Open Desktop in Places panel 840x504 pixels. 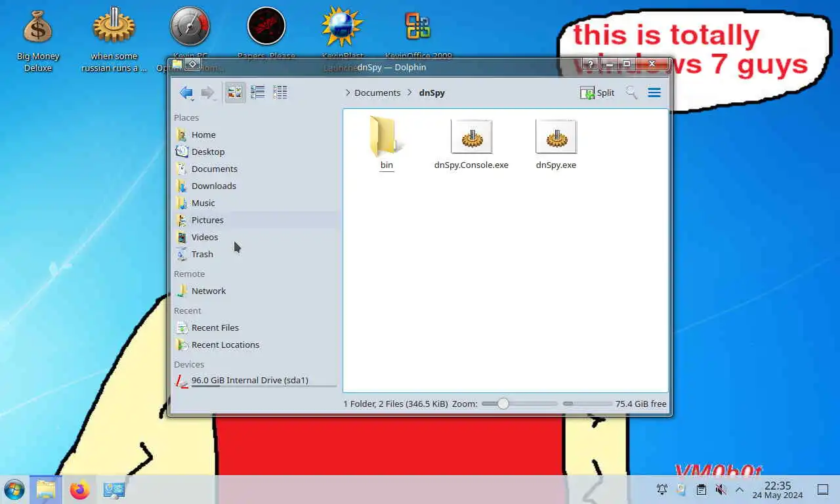coord(255,152)
